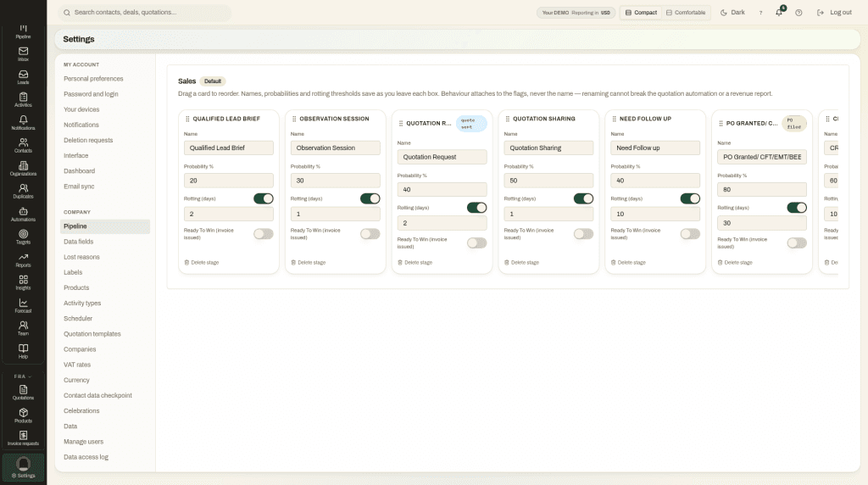Click the drag handle of Observation Session card
The height and width of the screenshot is (485, 868).
294,119
